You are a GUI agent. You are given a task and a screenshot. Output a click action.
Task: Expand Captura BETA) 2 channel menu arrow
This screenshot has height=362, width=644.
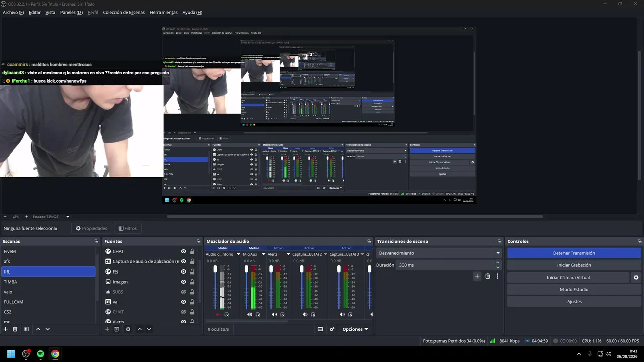[x=326, y=254]
